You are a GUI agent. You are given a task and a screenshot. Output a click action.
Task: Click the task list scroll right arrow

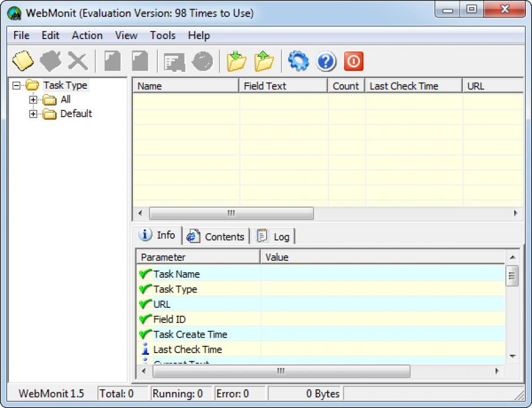coord(516,213)
